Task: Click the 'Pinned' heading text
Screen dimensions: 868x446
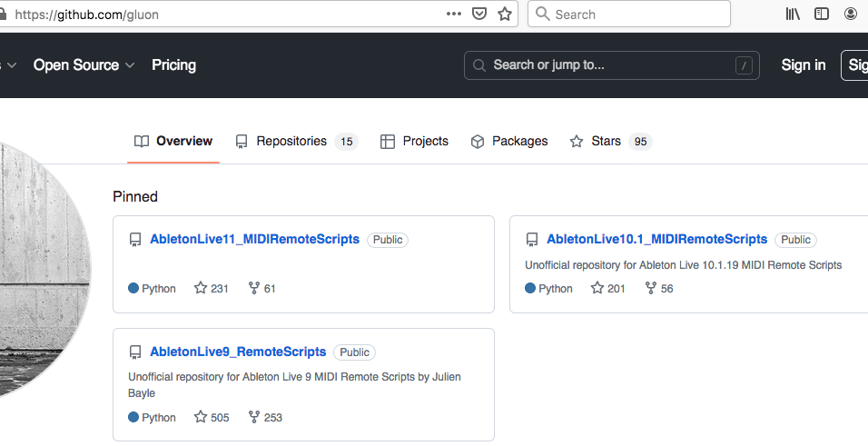Action: 135,197
